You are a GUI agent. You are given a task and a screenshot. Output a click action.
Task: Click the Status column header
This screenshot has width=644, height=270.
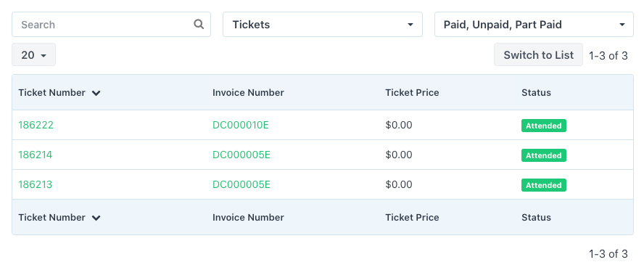click(536, 92)
